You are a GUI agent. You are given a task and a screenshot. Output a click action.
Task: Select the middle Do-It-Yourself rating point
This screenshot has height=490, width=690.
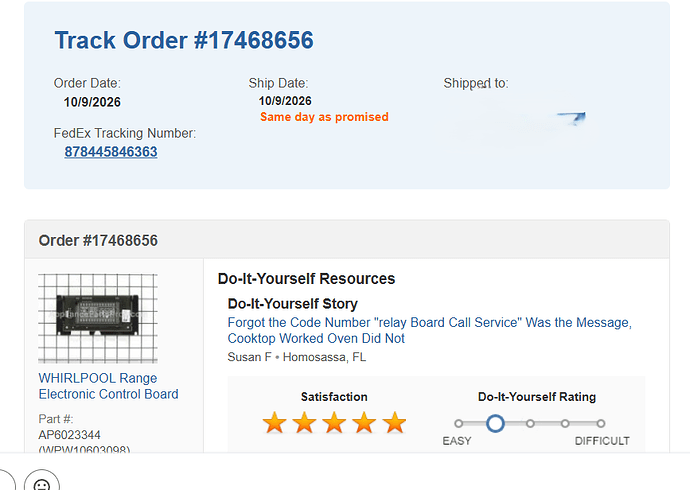530,424
